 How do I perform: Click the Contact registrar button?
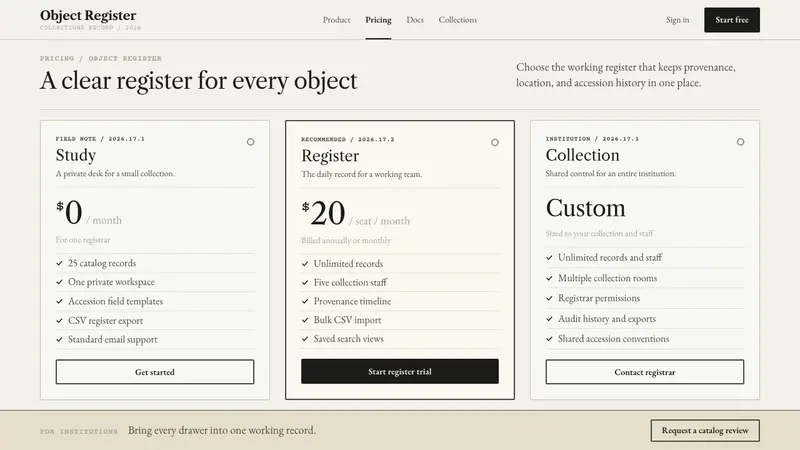pos(644,372)
